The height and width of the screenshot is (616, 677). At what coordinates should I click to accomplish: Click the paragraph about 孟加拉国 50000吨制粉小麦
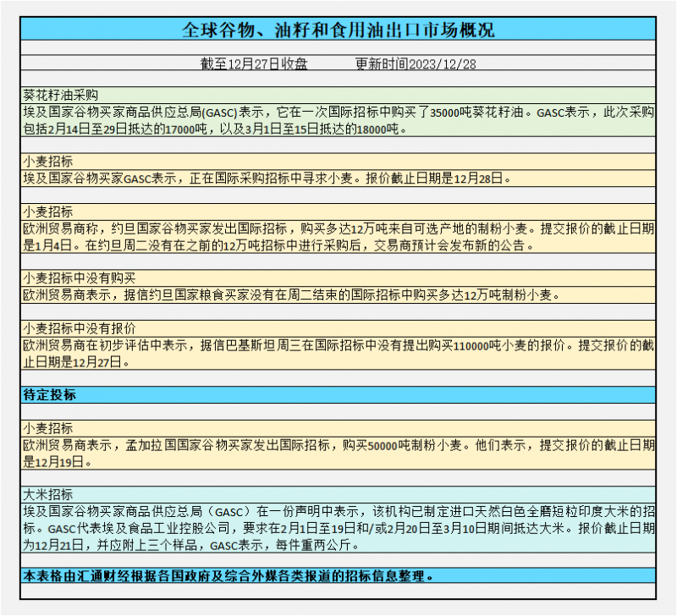pyautogui.click(x=338, y=454)
